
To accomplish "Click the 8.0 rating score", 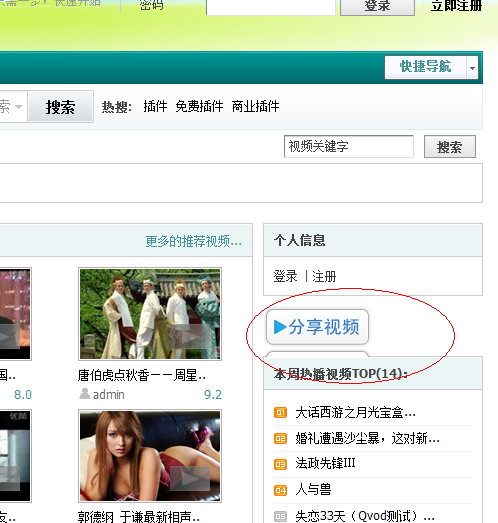I will coord(23,395).
